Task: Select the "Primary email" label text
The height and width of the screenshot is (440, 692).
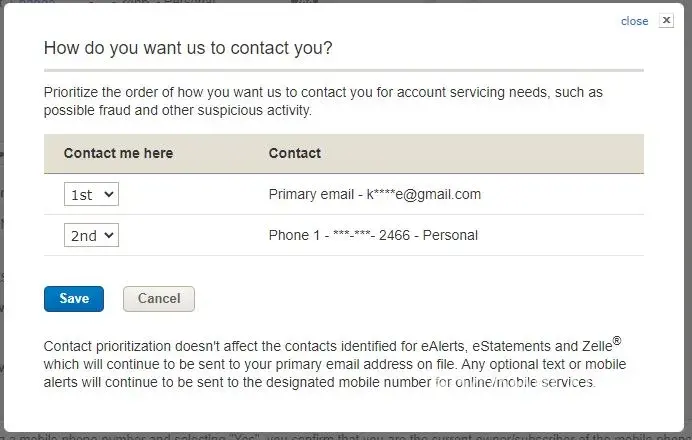Action: point(312,194)
